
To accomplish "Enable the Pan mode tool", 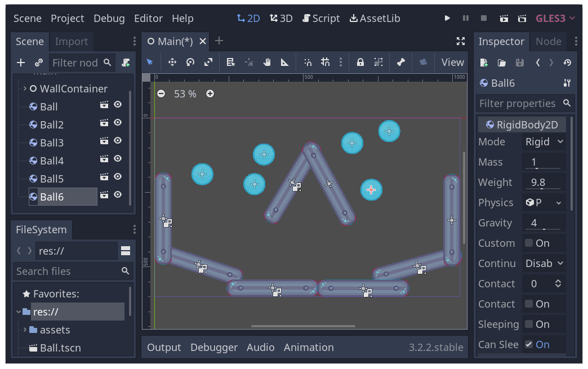I will tap(266, 62).
